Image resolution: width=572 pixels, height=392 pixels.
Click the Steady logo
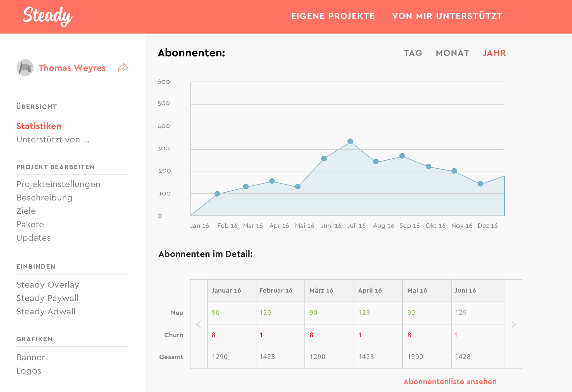tap(48, 16)
